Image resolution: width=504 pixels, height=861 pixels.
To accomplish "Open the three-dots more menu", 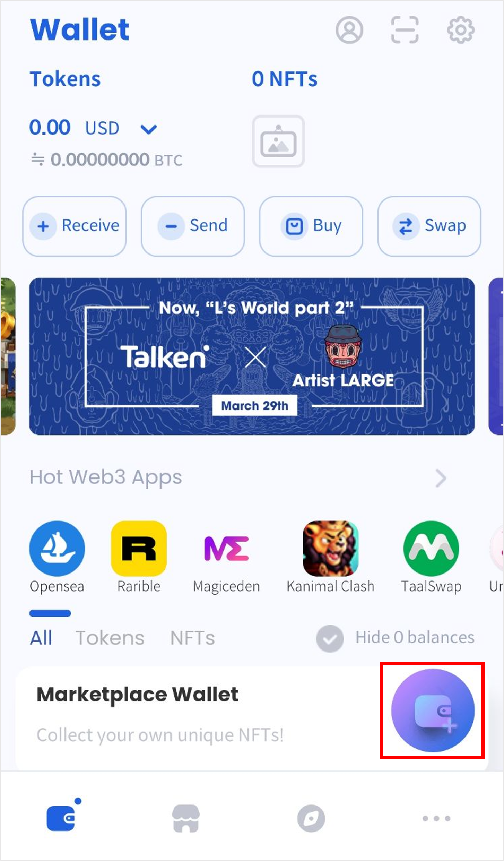I will pos(436,818).
